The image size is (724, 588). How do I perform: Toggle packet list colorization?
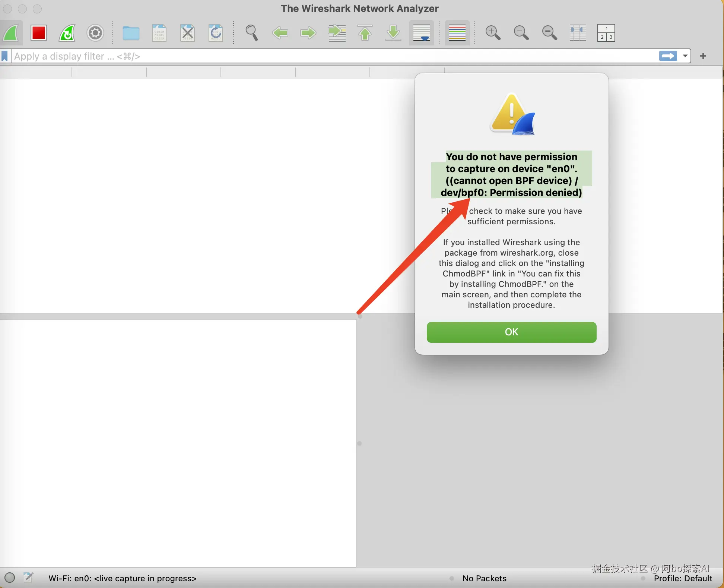[457, 33]
